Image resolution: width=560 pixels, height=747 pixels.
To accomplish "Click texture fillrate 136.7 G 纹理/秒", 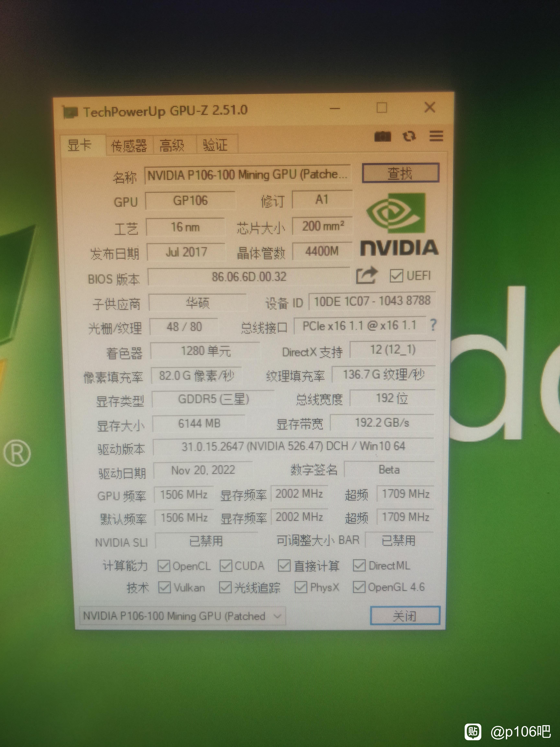I will pos(384,374).
